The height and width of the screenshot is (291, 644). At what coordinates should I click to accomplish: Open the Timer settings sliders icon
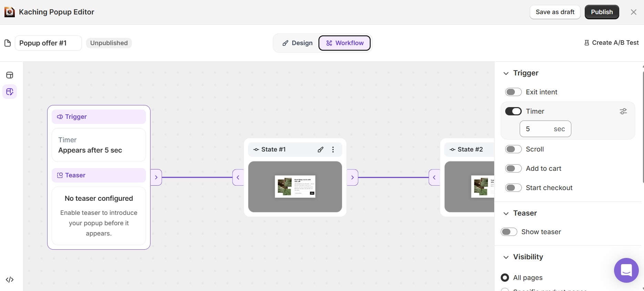[623, 111]
